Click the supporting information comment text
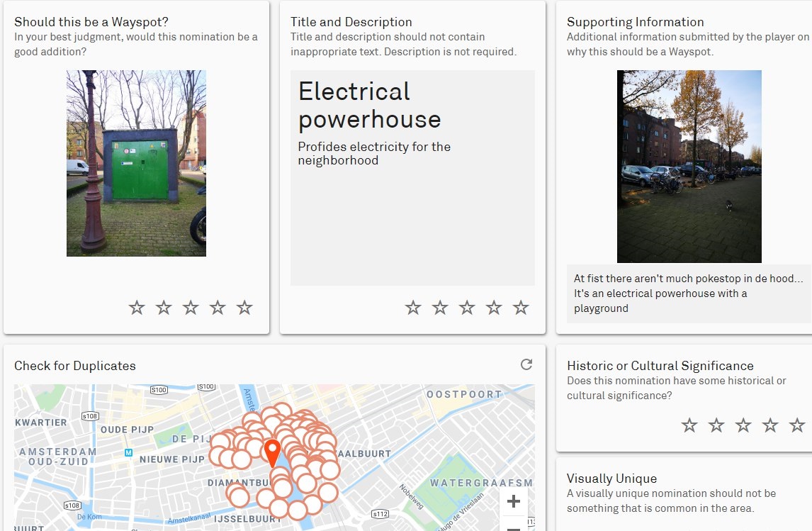The image size is (812, 531). pyautogui.click(x=688, y=294)
